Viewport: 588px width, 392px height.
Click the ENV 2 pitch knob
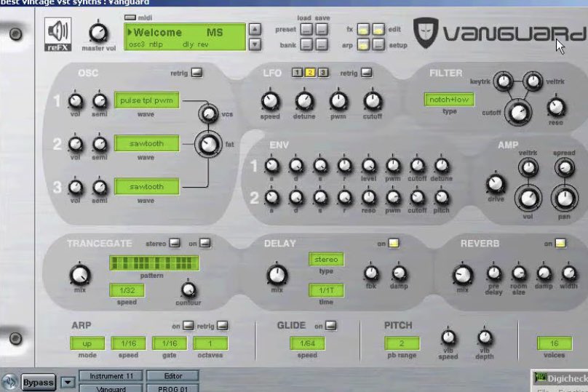point(442,197)
